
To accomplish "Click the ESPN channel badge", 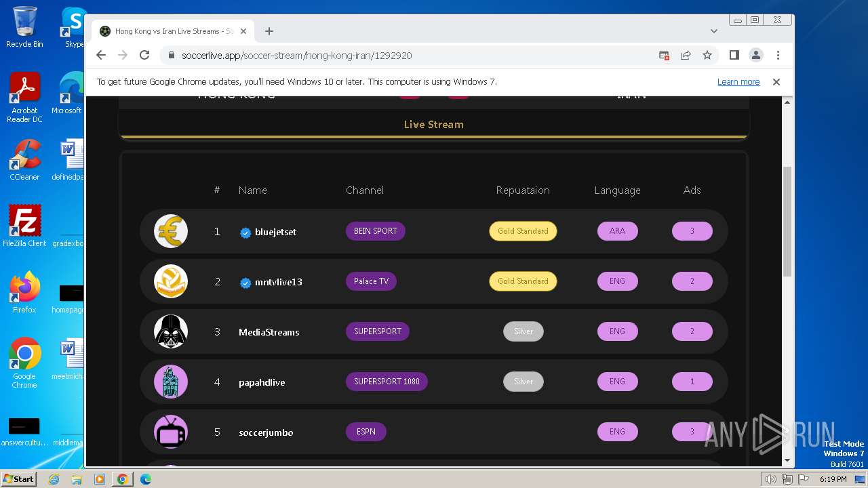I will pos(366,432).
